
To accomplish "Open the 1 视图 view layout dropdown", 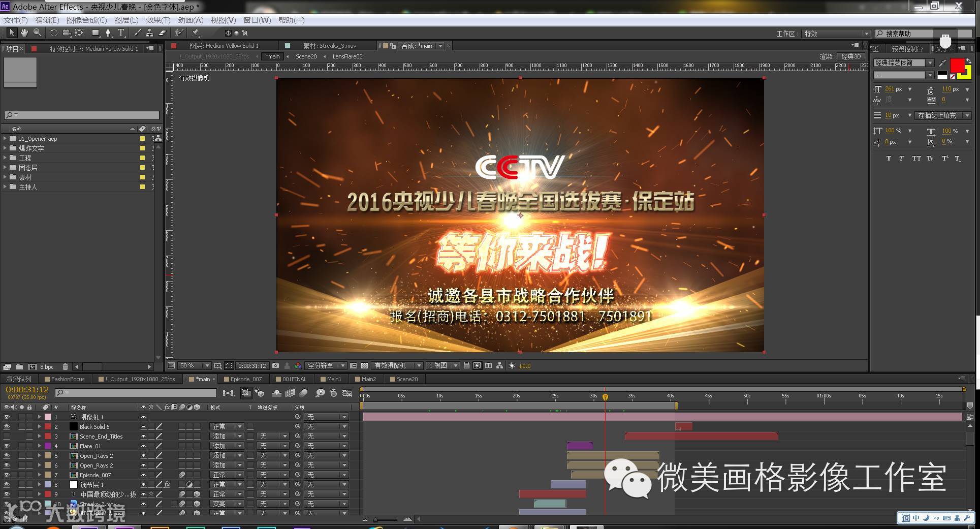I will [x=442, y=365].
